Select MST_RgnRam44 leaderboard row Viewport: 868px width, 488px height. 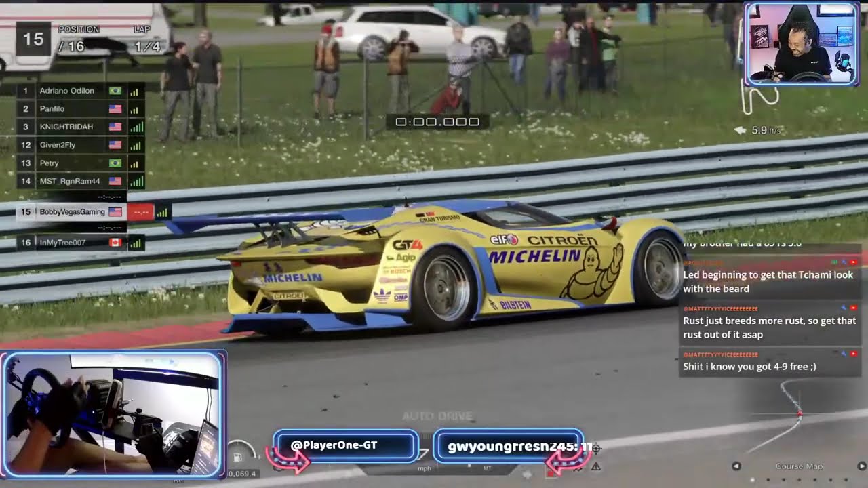coord(80,181)
